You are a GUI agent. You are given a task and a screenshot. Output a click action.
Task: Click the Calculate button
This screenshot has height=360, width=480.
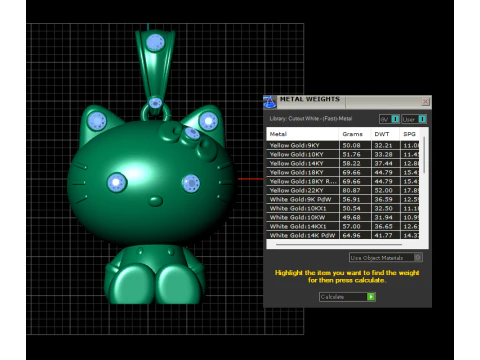[347, 297]
